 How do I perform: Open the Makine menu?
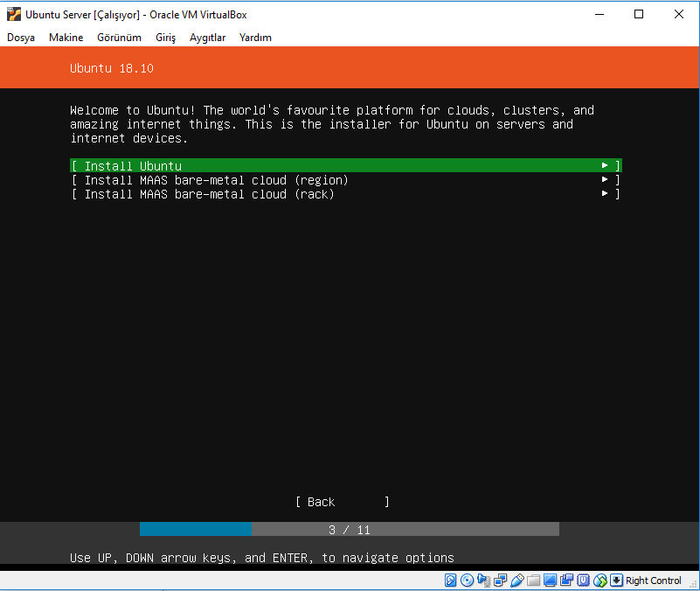66,38
